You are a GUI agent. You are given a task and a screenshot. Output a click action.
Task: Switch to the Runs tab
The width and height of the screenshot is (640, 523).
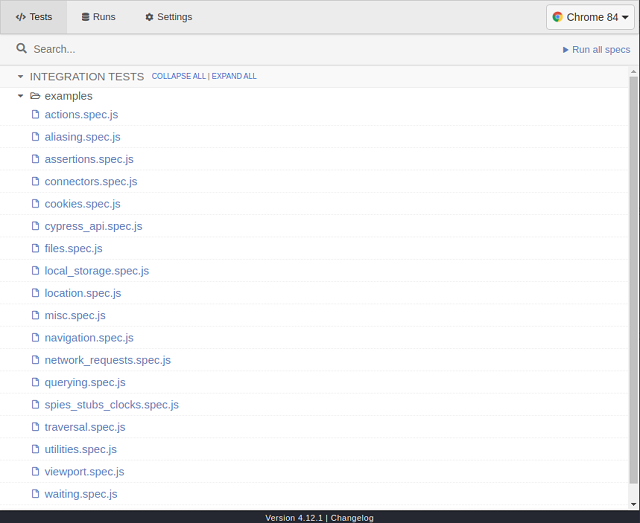[x=98, y=17]
